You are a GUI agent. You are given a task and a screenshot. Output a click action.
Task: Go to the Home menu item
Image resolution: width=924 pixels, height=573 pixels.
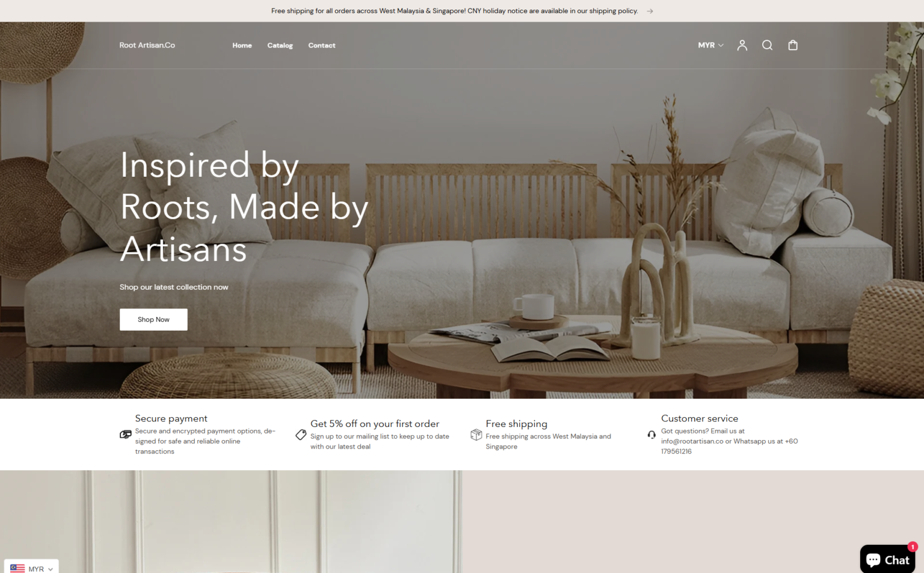(242, 46)
